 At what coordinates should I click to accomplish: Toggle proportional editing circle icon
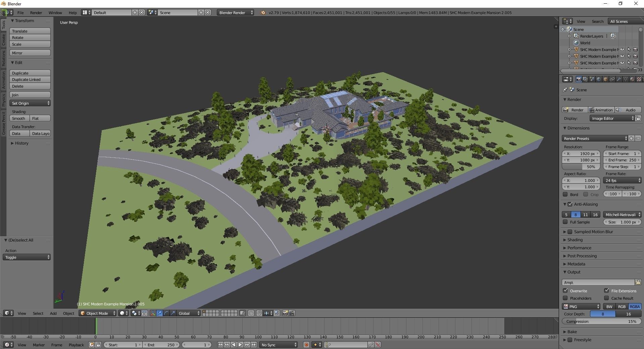tap(251, 313)
